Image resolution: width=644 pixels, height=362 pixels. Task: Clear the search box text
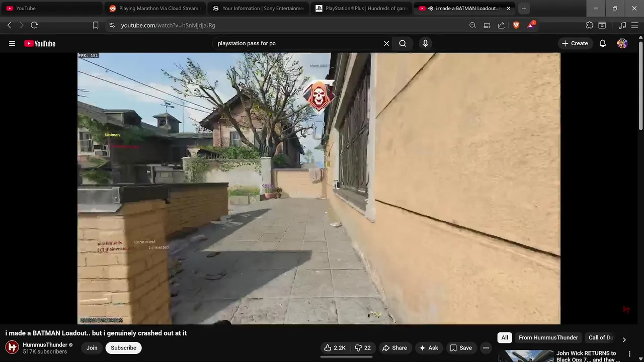tap(386, 43)
